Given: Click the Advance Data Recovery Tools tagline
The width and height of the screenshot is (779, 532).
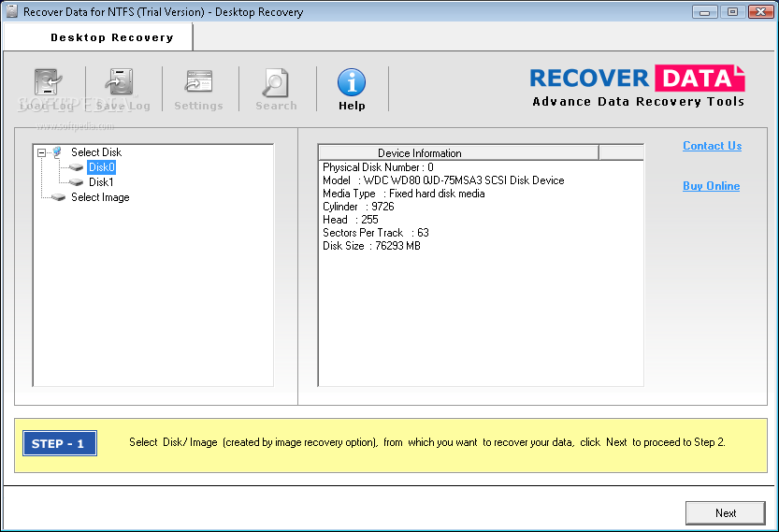Looking at the screenshot, I should 638,101.
